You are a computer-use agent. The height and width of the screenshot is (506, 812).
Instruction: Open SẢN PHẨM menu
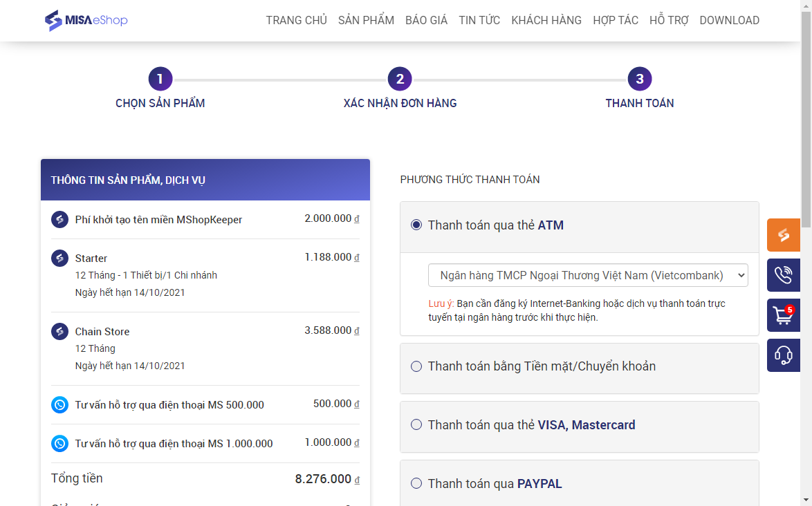[x=366, y=20]
